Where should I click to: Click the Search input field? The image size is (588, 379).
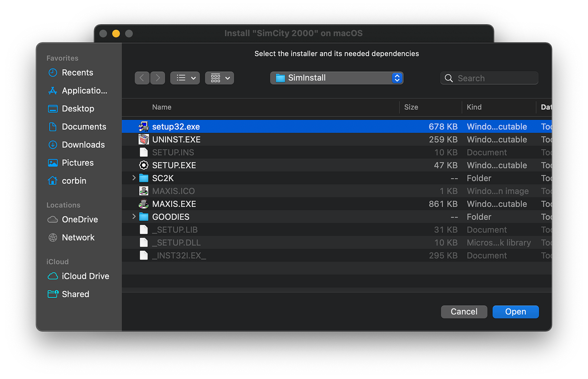(489, 78)
